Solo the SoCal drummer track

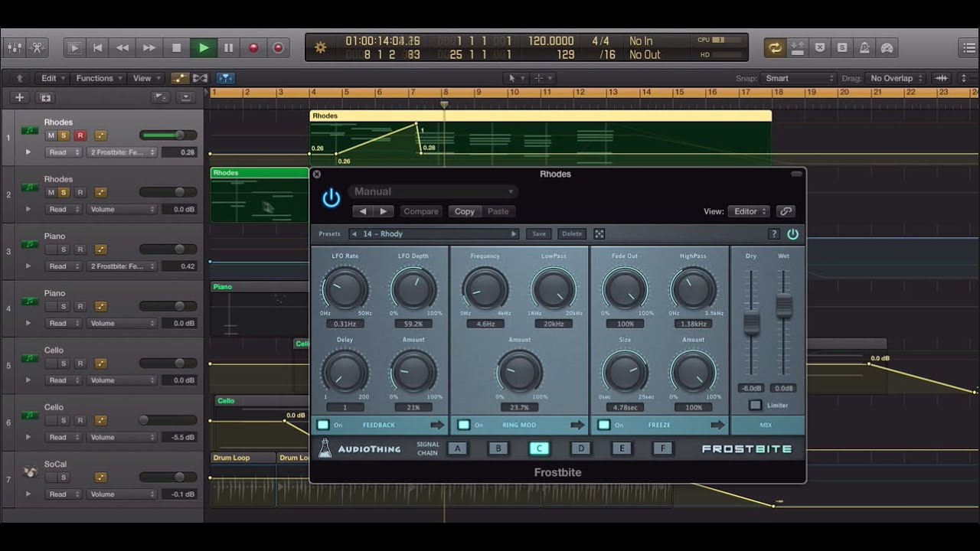(64, 478)
